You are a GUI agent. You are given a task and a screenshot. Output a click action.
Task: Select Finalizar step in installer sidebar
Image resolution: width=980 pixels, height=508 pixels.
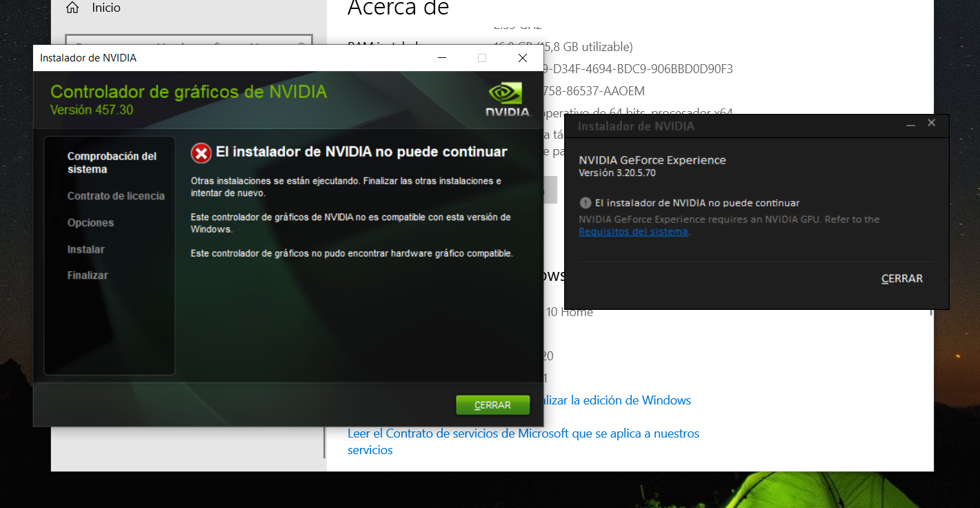click(88, 275)
